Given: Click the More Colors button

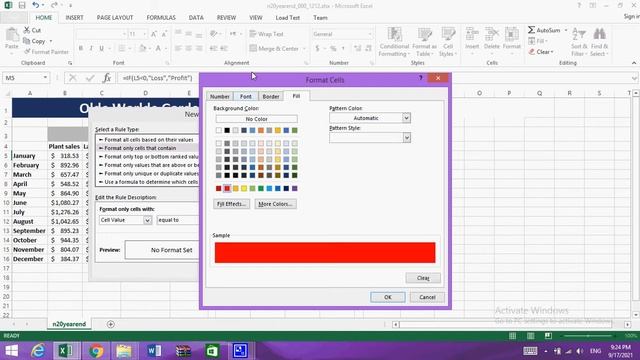Looking at the screenshot, I should click(x=276, y=204).
